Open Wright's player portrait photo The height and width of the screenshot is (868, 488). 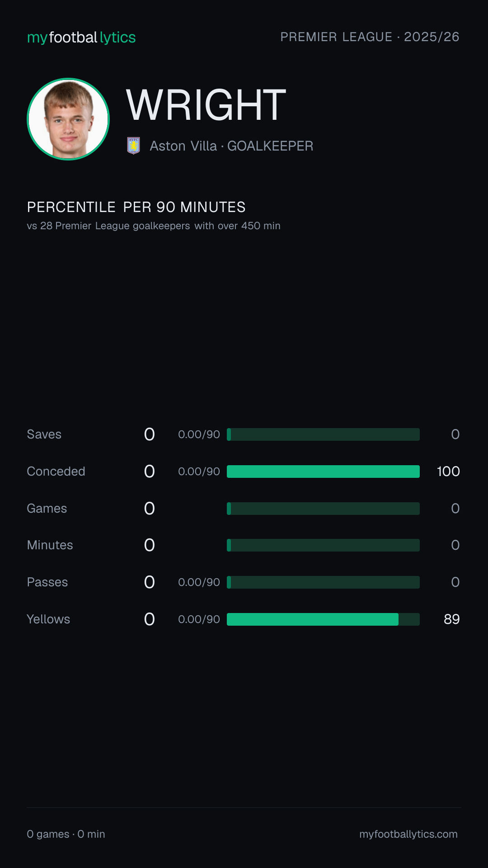point(68,119)
